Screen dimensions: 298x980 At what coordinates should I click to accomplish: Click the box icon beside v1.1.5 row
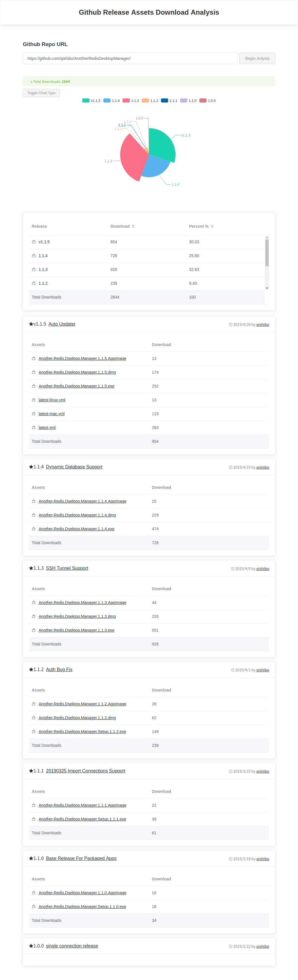33,242
